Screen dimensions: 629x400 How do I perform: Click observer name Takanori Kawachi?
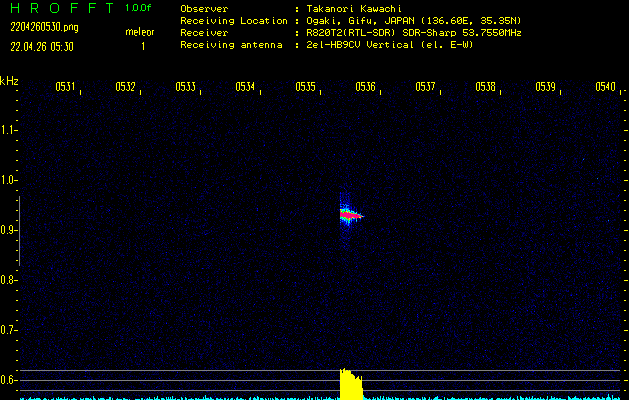click(354, 9)
